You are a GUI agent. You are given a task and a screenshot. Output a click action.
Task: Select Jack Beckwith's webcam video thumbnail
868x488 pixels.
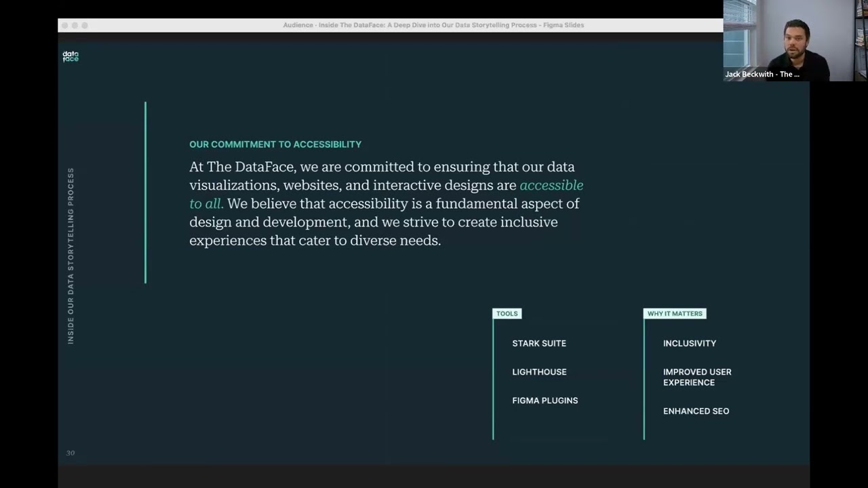[795, 41]
